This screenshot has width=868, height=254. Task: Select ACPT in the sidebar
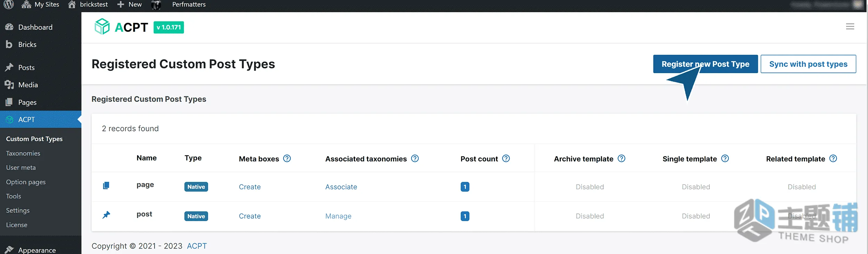41,120
